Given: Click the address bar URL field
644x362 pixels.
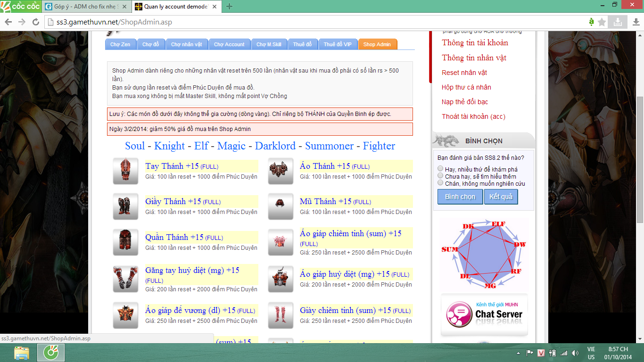Looking at the screenshot, I should point(316,22).
